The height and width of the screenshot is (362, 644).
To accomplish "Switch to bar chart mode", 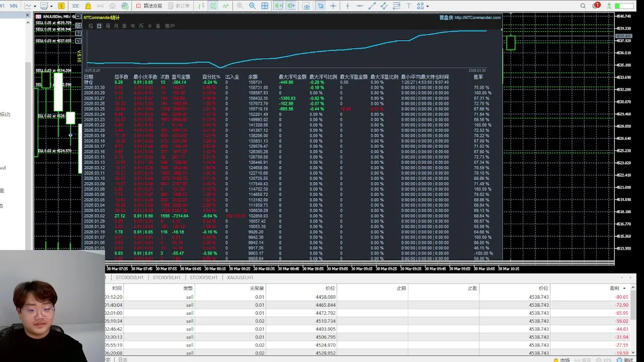I will coord(201,6).
